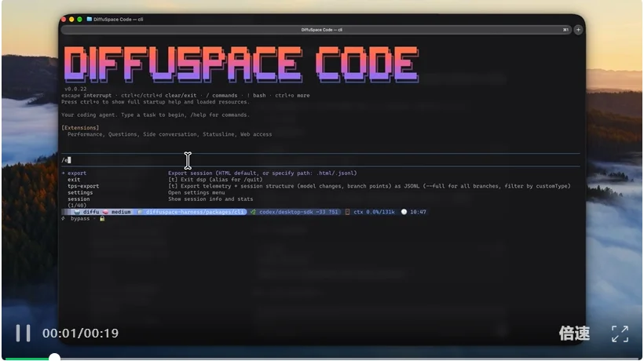This screenshot has height=361, width=644.
Task: Click the bypass mode label
Action: point(79,219)
